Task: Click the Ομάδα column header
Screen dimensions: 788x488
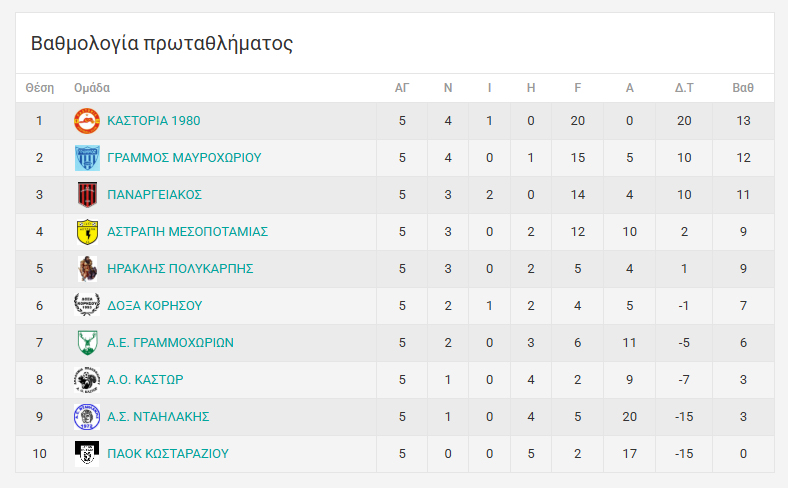Action: (92, 88)
